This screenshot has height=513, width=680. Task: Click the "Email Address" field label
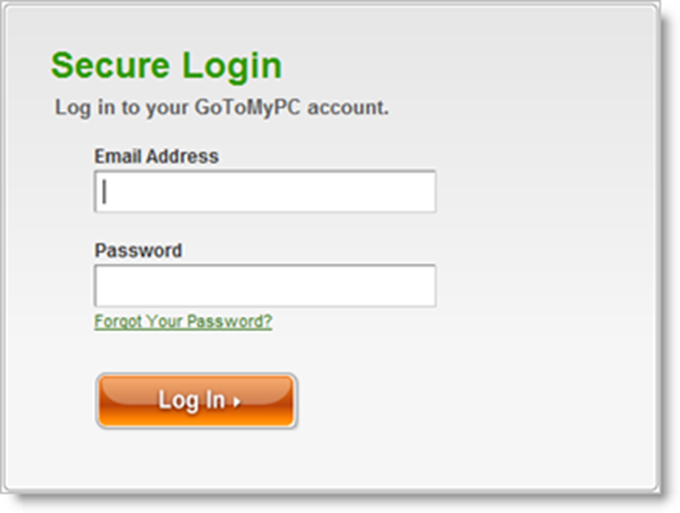click(156, 156)
